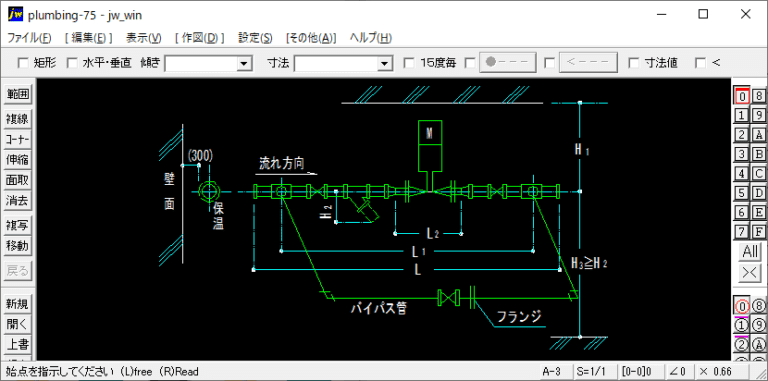
Task: Choose the 複写 copy tool
Action: [17, 225]
